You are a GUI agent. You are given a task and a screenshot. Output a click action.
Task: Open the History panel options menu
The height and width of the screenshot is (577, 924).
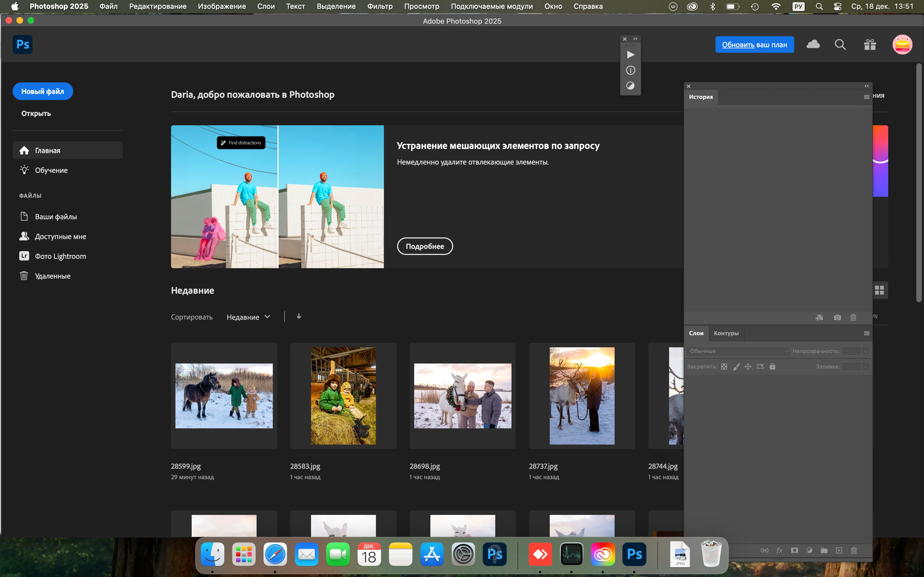(x=866, y=97)
